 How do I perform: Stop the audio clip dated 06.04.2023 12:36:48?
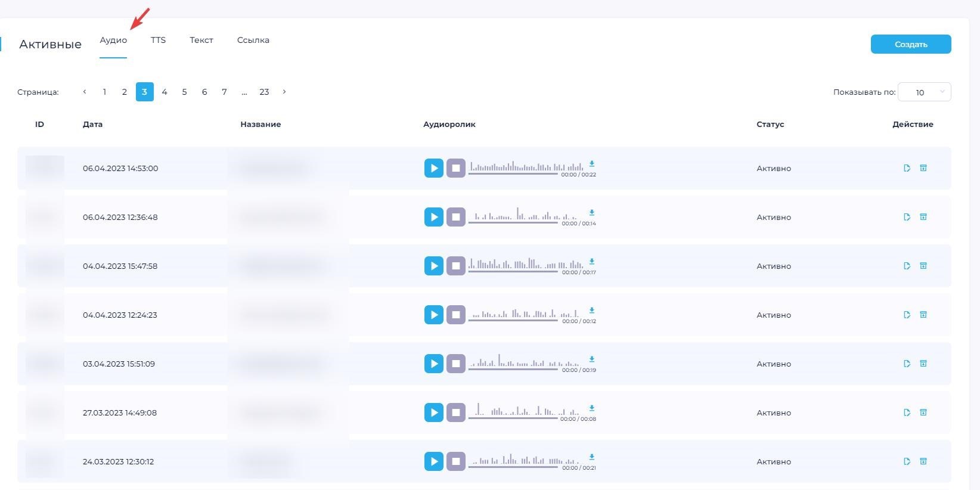click(456, 217)
